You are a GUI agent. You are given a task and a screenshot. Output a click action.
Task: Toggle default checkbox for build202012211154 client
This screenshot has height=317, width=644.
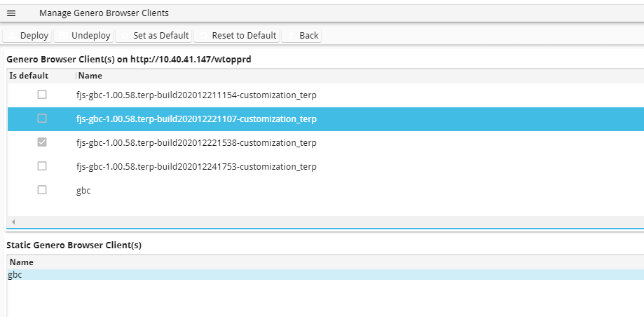[42, 95]
